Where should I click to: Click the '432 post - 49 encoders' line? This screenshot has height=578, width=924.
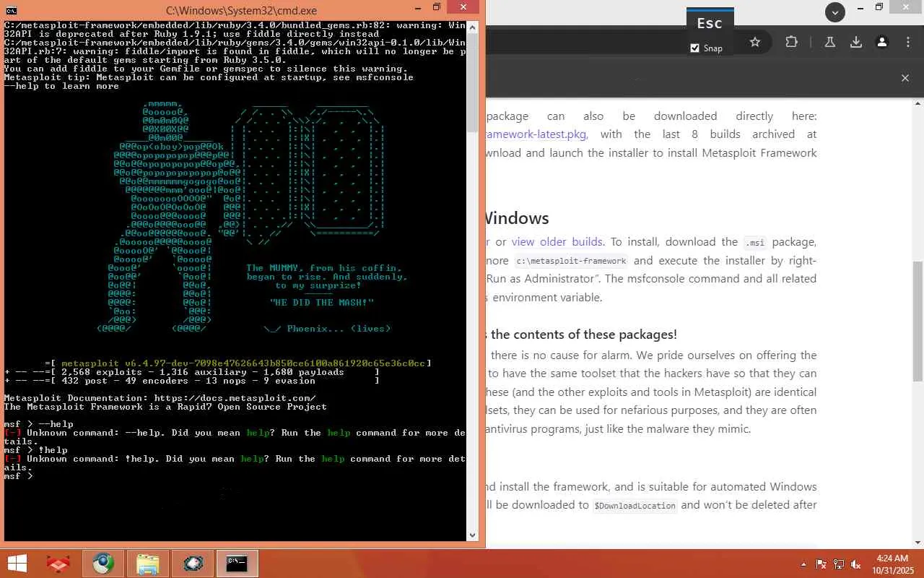pos(192,381)
